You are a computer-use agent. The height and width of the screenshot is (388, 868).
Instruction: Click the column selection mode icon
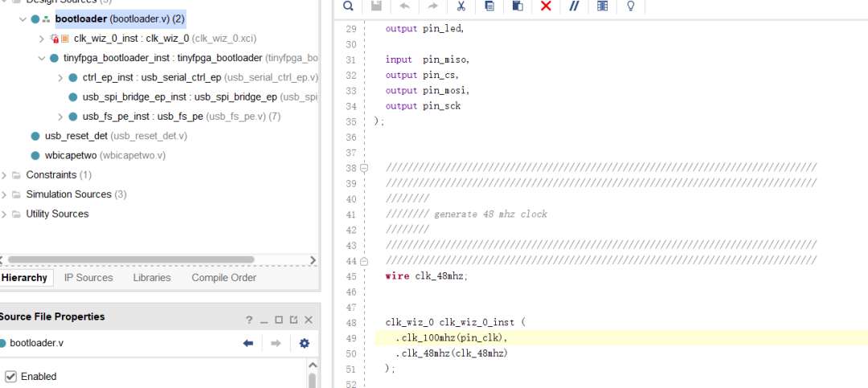click(x=602, y=6)
